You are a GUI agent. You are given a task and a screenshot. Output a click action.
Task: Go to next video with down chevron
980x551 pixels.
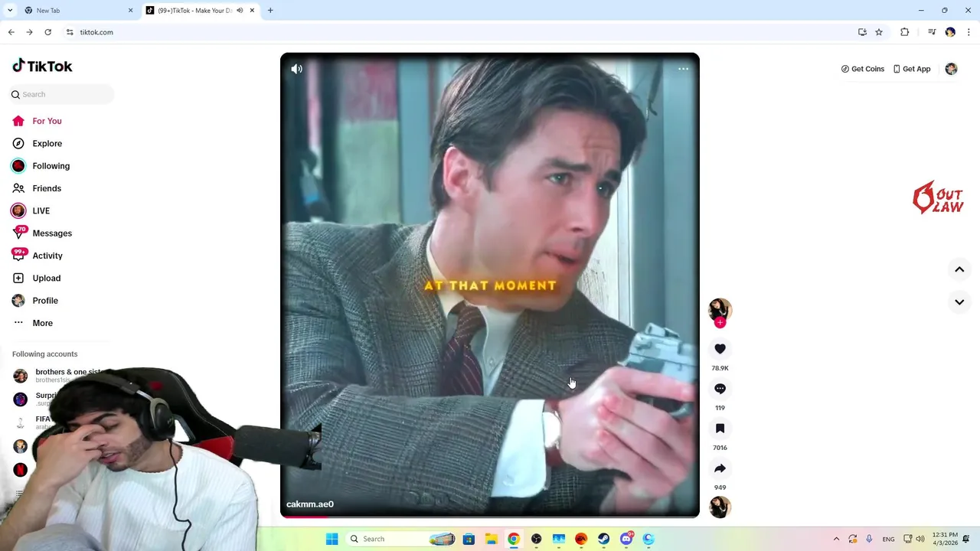(959, 302)
